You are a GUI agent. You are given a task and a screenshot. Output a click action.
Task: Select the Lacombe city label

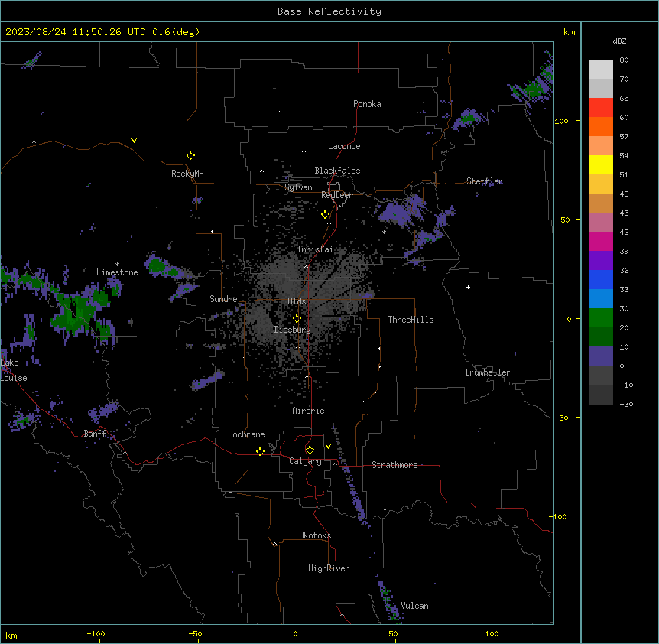point(344,146)
